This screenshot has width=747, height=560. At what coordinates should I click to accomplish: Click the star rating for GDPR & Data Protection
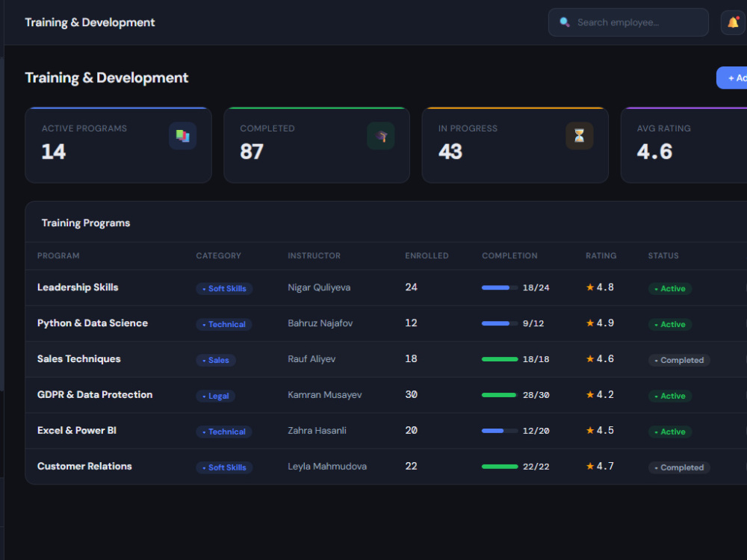[600, 394]
